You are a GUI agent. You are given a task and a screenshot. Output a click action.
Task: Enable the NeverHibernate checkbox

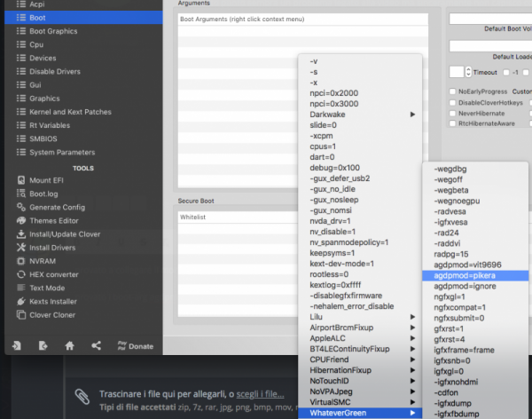452,113
